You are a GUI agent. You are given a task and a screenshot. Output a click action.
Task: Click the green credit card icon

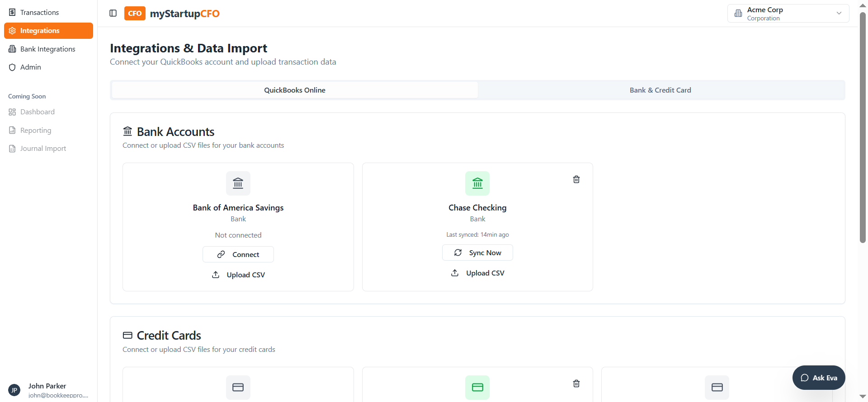(x=477, y=387)
